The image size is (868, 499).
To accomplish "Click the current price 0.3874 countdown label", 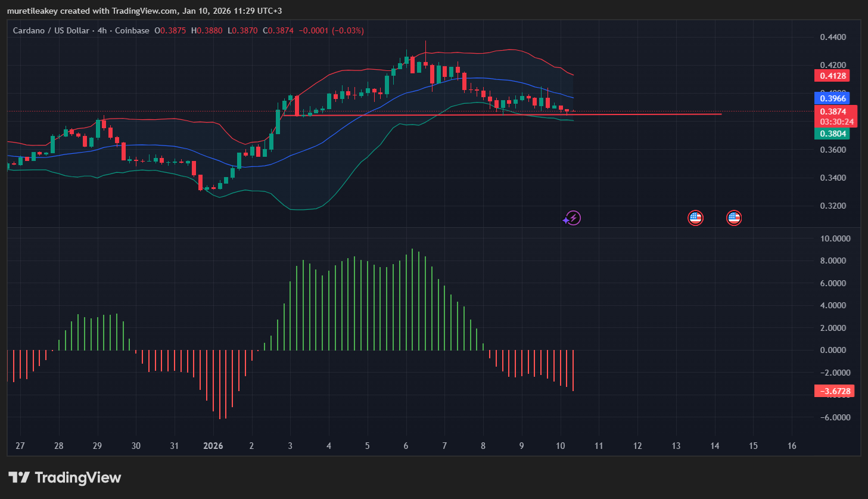I will (x=835, y=116).
